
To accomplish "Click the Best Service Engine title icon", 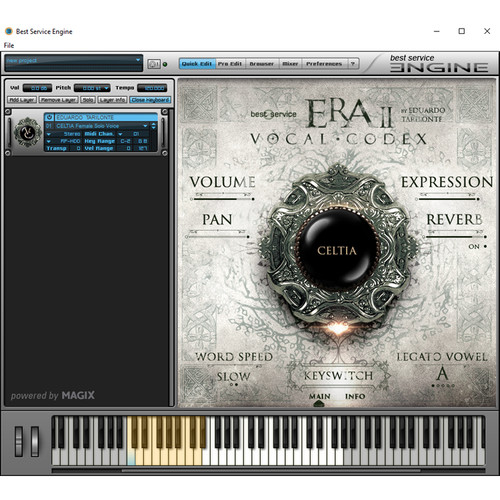I will (9, 31).
